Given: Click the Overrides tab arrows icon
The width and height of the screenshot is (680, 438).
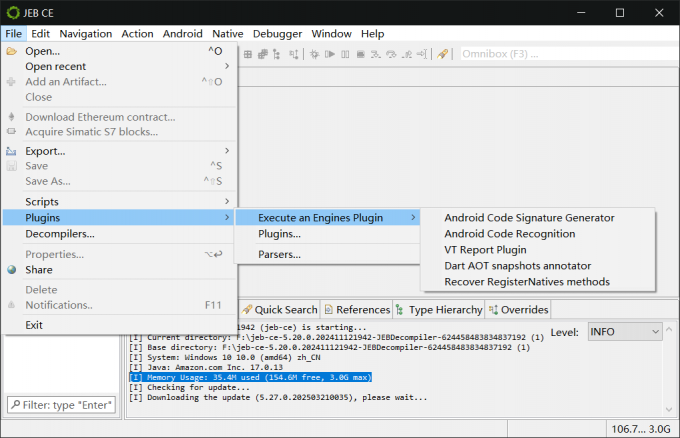Looking at the screenshot, I should tap(493, 310).
